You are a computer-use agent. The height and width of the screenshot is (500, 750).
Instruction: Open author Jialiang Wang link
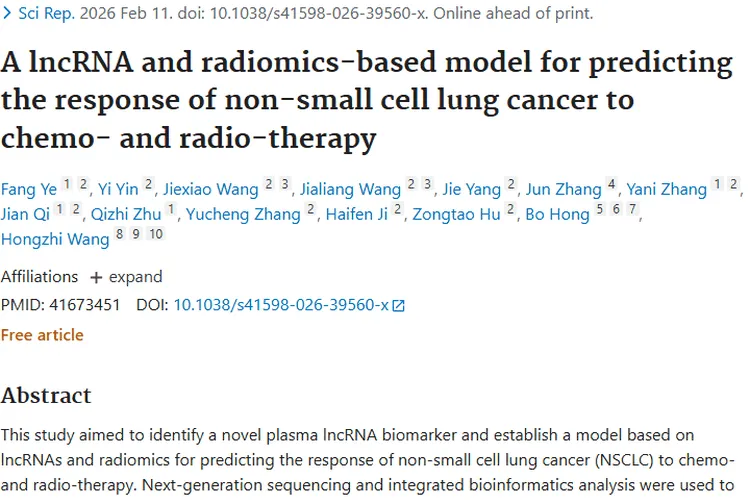click(349, 188)
